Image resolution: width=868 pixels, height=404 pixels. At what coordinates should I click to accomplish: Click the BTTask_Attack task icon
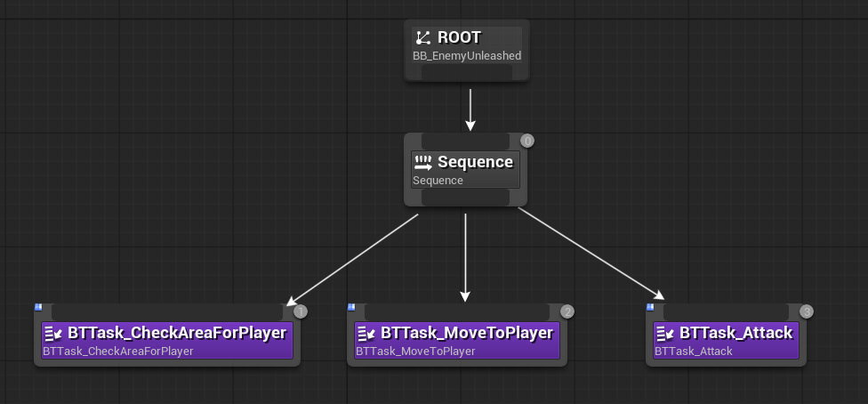pyautogui.click(x=665, y=334)
